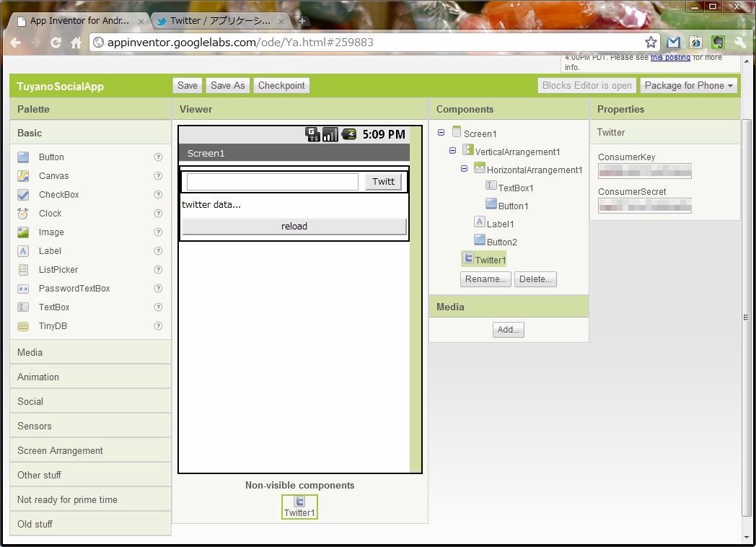Click the Canvas palette icon
756x547 pixels.
coord(24,176)
